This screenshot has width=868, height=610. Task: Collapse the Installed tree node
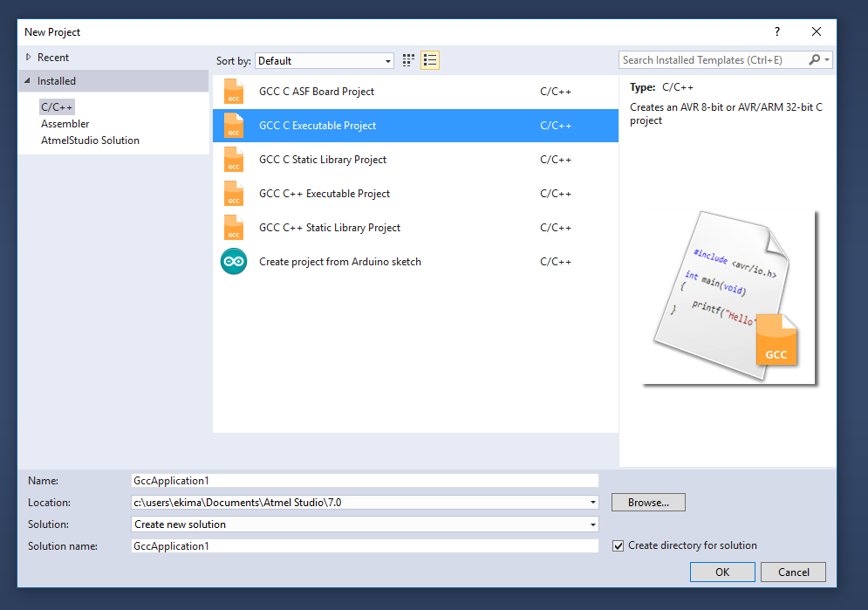(x=27, y=81)
